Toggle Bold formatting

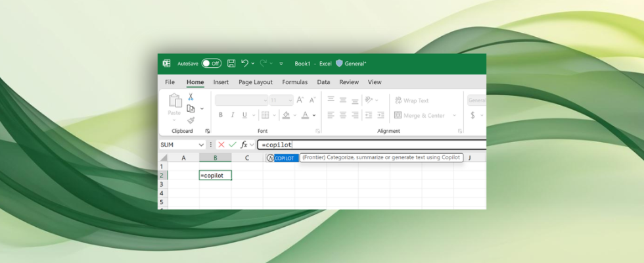tap(221, 115)
